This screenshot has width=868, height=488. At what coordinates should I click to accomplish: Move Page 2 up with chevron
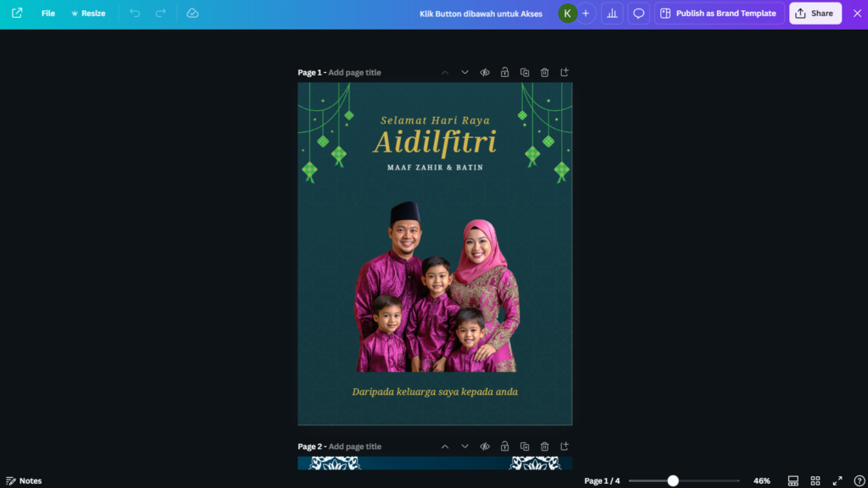445,446
